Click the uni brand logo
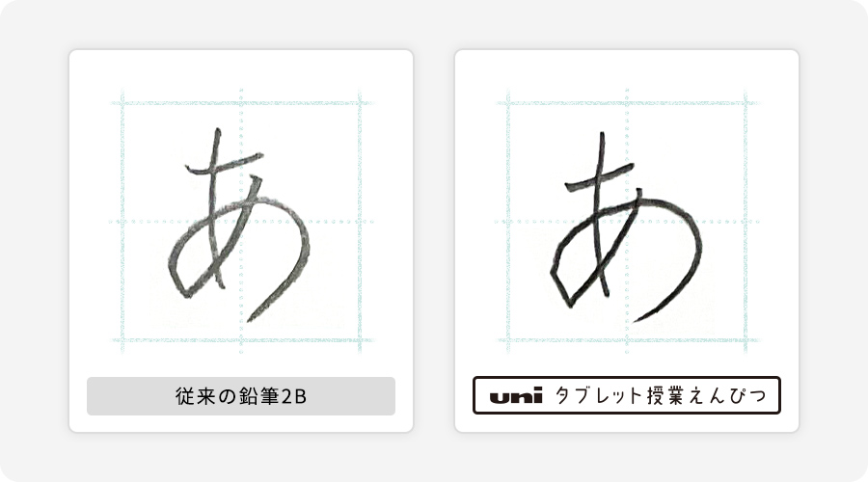 (516, 396)
